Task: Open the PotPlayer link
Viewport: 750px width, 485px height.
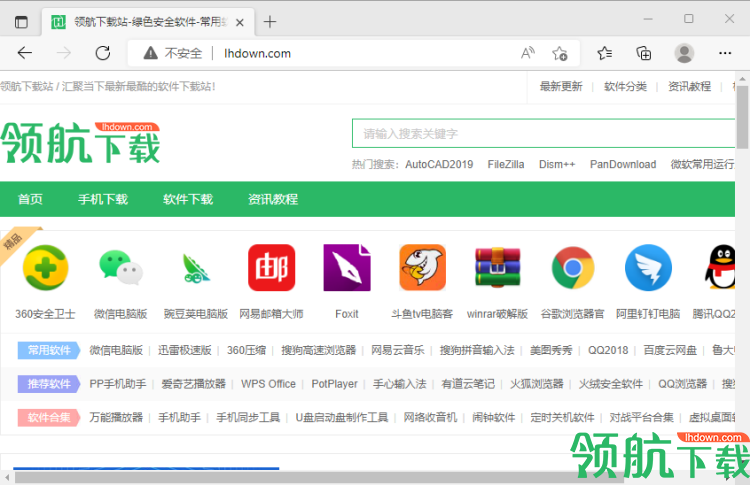Action: [334, 384]
